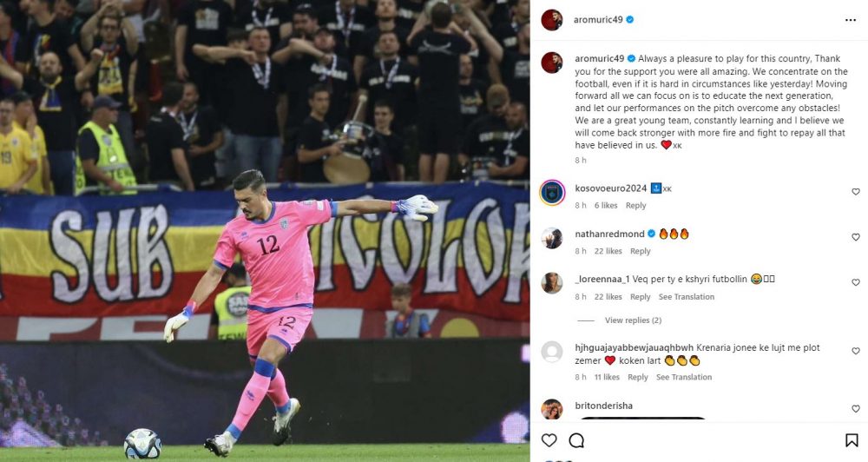Open aromuric49 avatar in post header
This screenshot has width=868, height=462.
pos(552,20)
